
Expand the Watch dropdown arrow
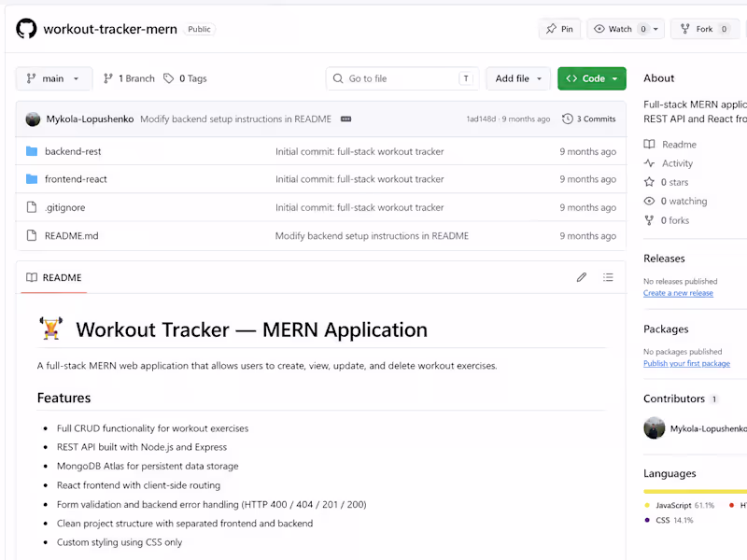tap(656, 29)
